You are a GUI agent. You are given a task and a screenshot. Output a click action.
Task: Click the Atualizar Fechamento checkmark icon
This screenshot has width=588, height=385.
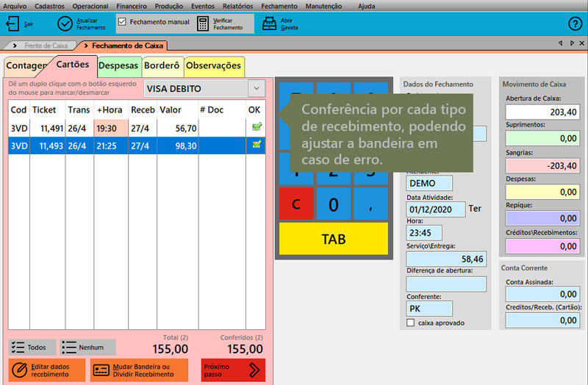tap(65, 24)
